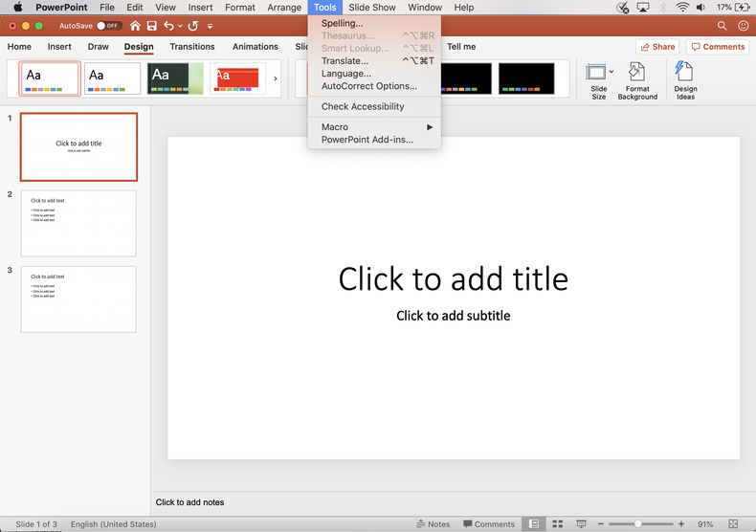Image resolution: width=756 pixels, height=532 pixels.
Task: Open Customize Quick Access Toolbar dropdown
Action: pyautogui.click(x=211, y=26)
